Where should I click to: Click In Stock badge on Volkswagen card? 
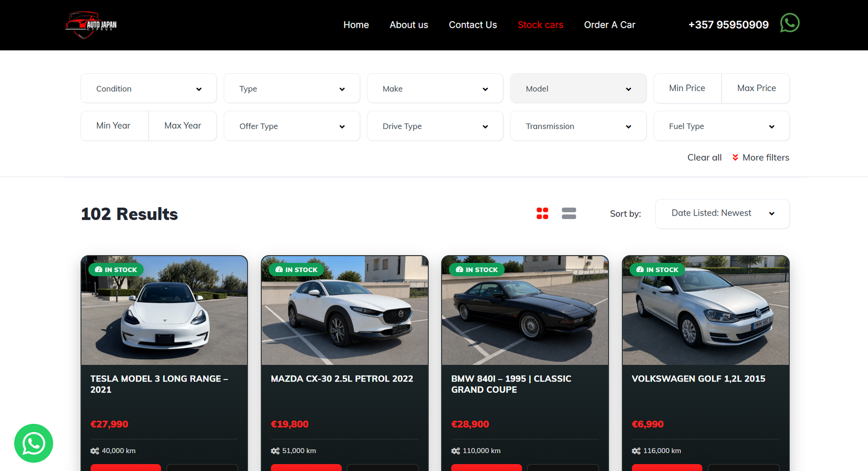click(658, 269)
